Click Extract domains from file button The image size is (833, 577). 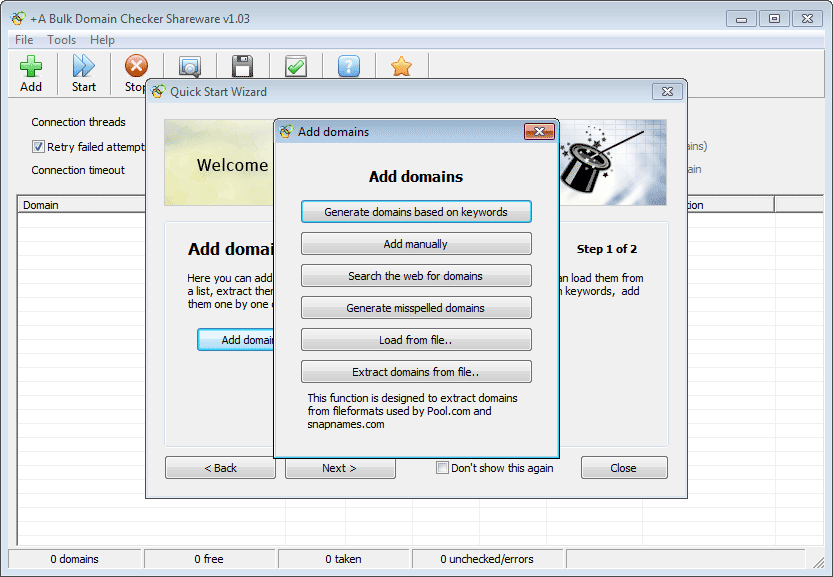click(x=416, y=371)
